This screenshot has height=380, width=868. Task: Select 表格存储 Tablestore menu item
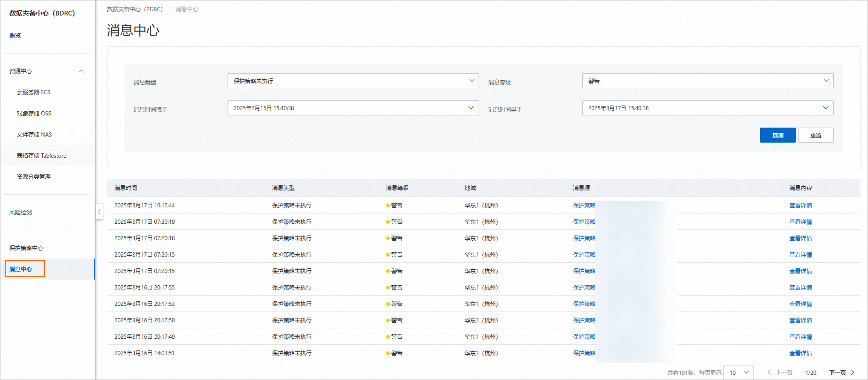(x=41, y=156)
